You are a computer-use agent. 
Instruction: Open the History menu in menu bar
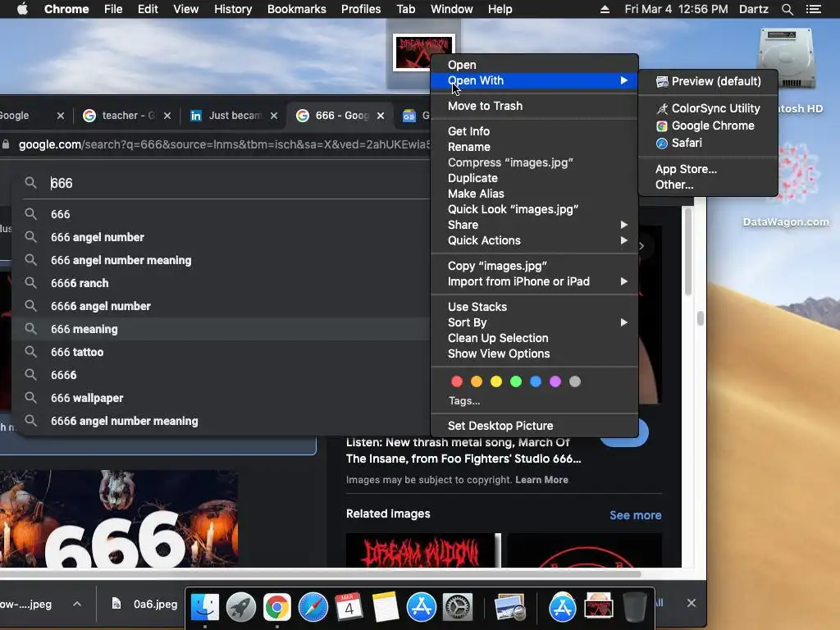[233, 9]
